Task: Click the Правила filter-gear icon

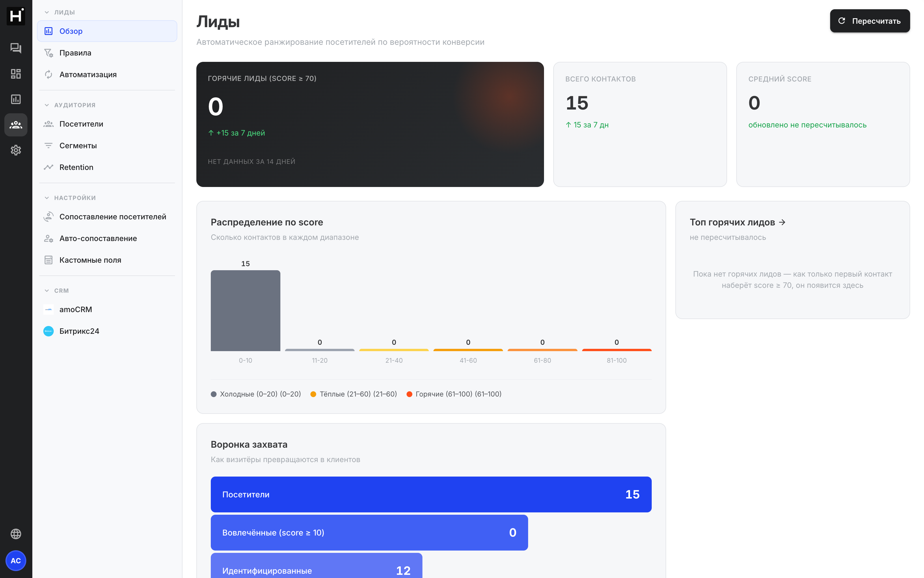Action: tap(49, 53)
